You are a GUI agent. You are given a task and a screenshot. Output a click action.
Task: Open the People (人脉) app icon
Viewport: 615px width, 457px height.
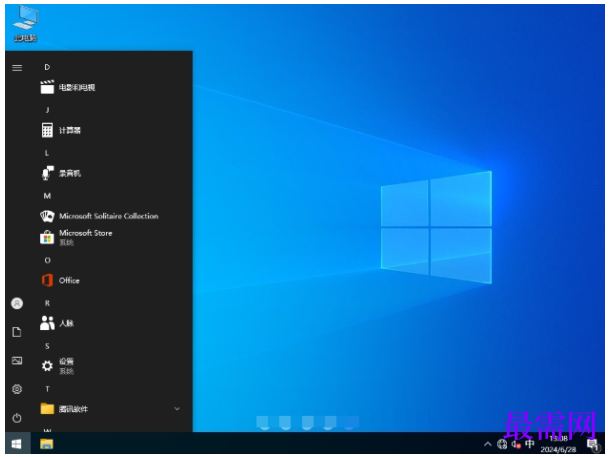coord(47,323)
